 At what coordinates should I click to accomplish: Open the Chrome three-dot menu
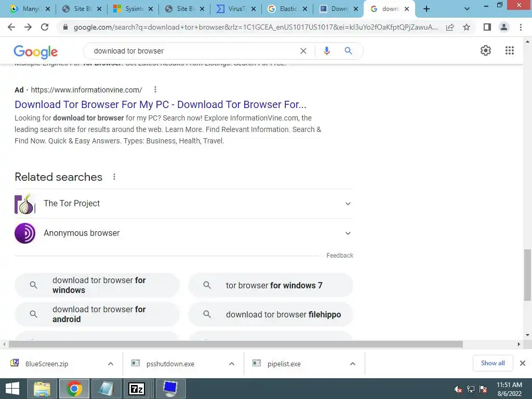point(521,27)
